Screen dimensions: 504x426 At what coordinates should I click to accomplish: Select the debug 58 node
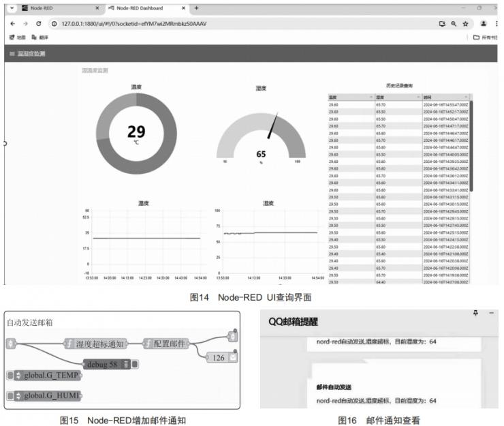coord(107,364)
